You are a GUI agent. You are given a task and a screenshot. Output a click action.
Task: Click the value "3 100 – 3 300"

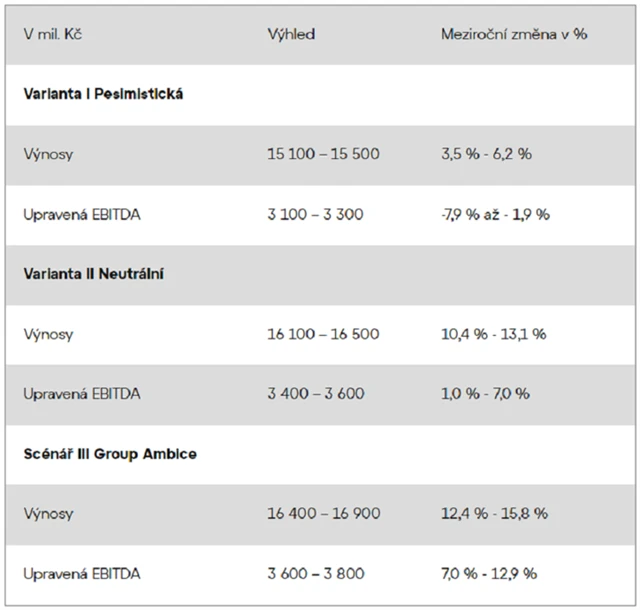pyautogui.click(x=315, y=214)
